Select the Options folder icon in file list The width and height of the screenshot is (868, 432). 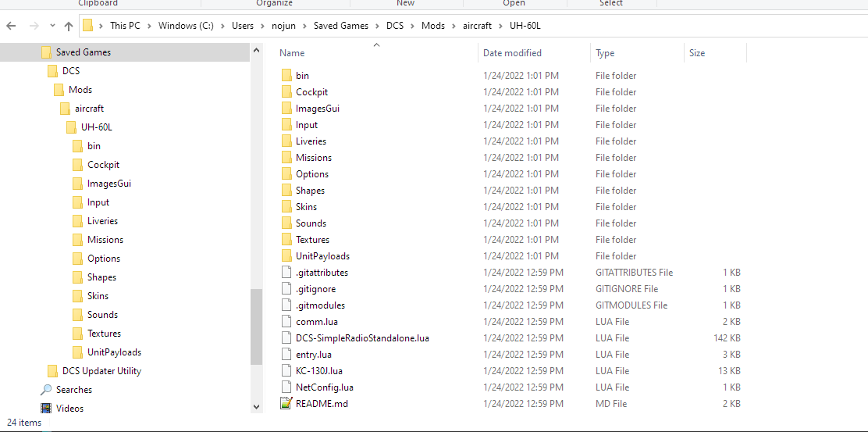(x=286, y=174)
